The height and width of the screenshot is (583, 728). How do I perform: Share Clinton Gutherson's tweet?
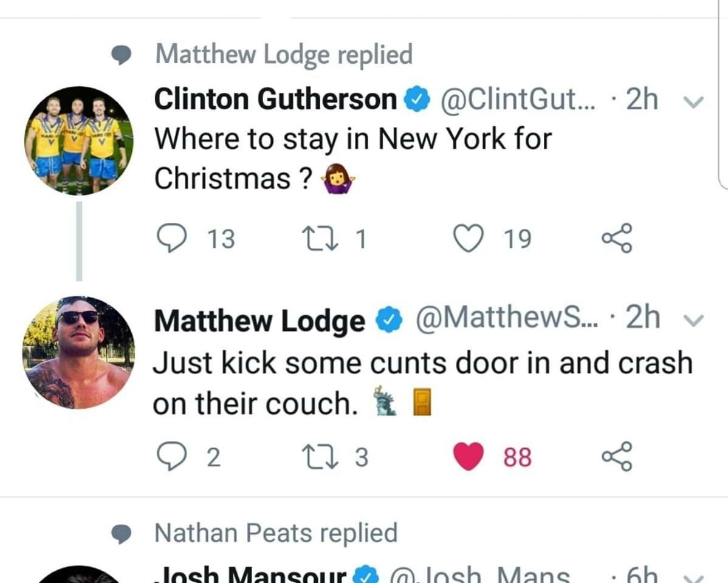tap(617, 238)
